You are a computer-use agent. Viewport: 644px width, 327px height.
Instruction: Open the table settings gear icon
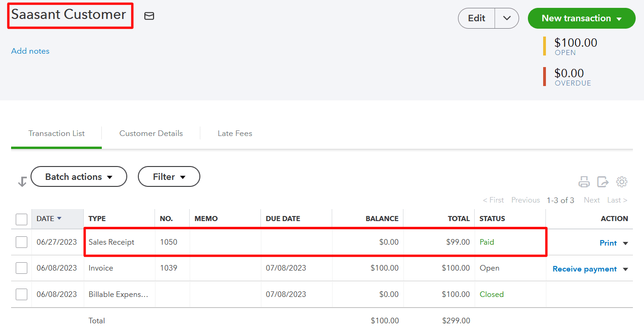(x=622, y=182)
